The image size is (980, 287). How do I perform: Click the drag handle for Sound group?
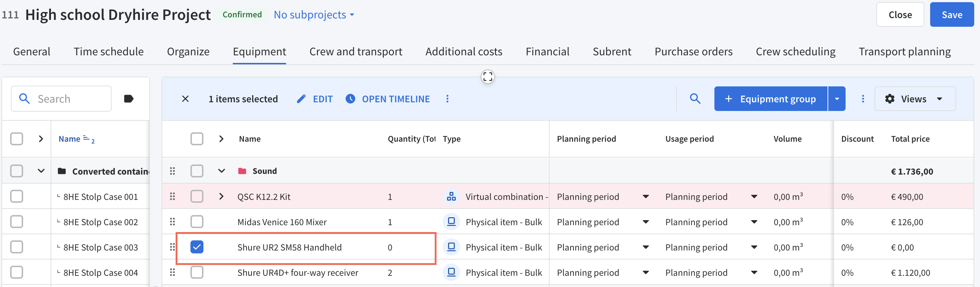[x=172, y=171]
